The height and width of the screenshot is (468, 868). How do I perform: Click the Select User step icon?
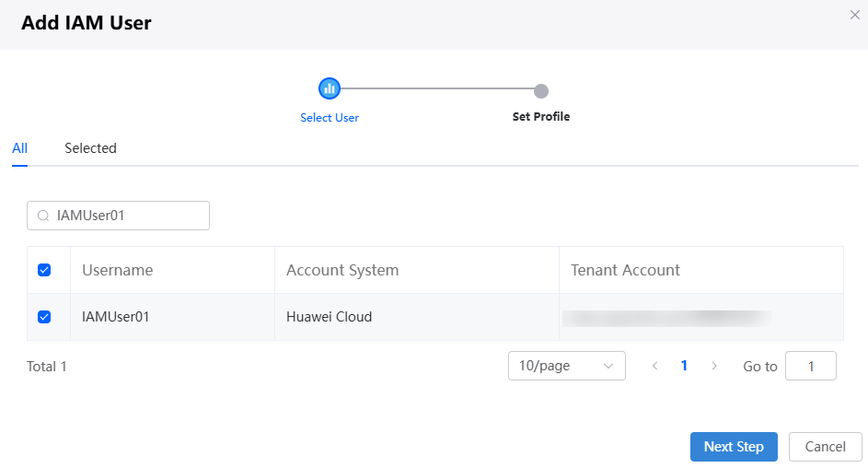click(330, 88)
